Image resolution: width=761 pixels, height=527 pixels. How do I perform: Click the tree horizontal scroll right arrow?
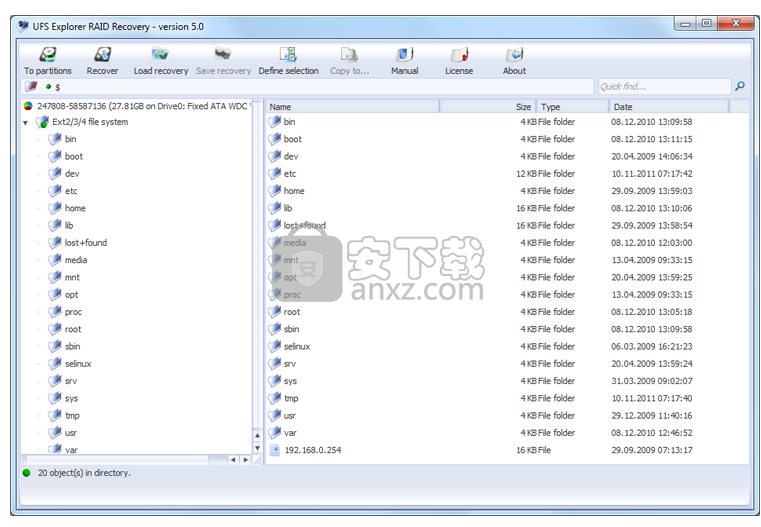click(x=246, y=459)
